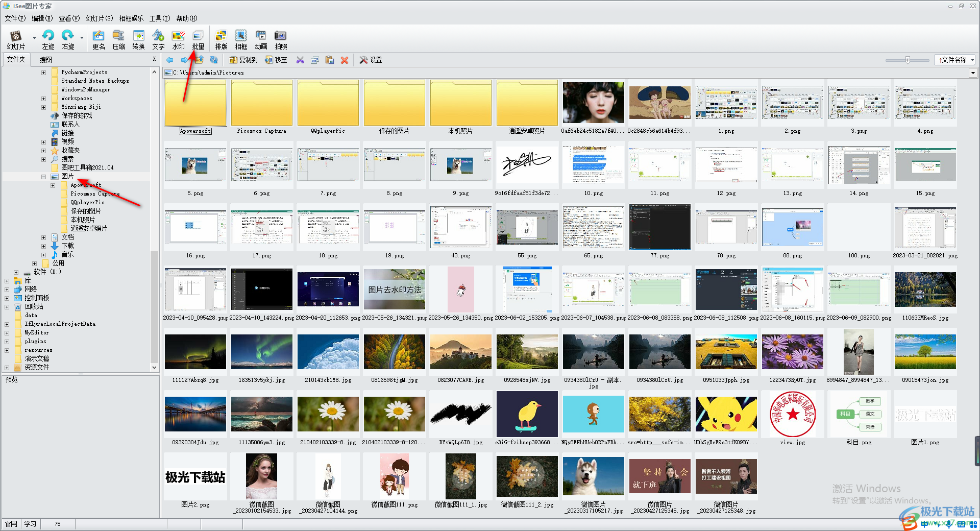
Task: Copy selected files via copy icon
Action: click(x=315, y=60)
